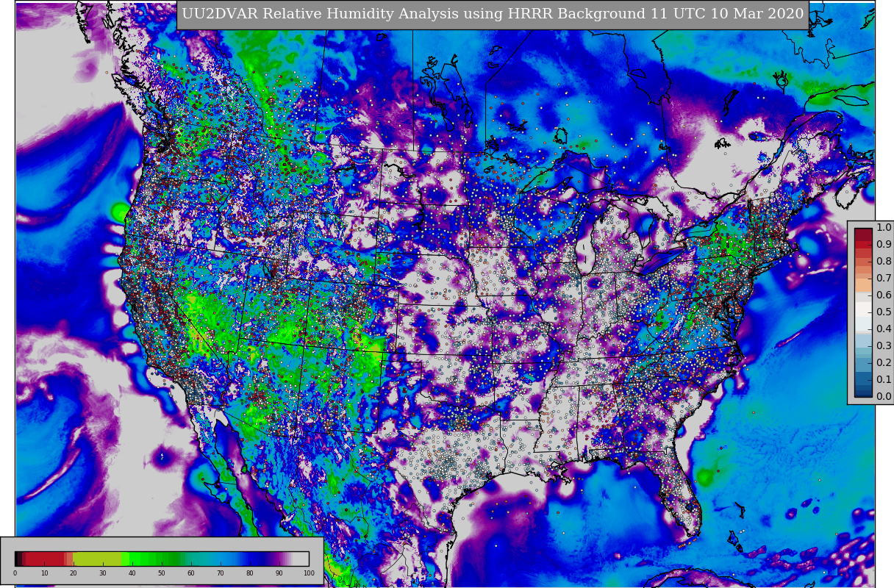
Task: Click the '30' tick label on humidity colorbar
Action: pyautogui.click(x=103, y=573)
